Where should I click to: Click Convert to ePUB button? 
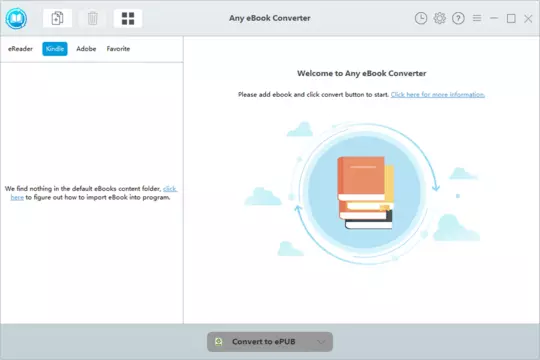point(270,342)
